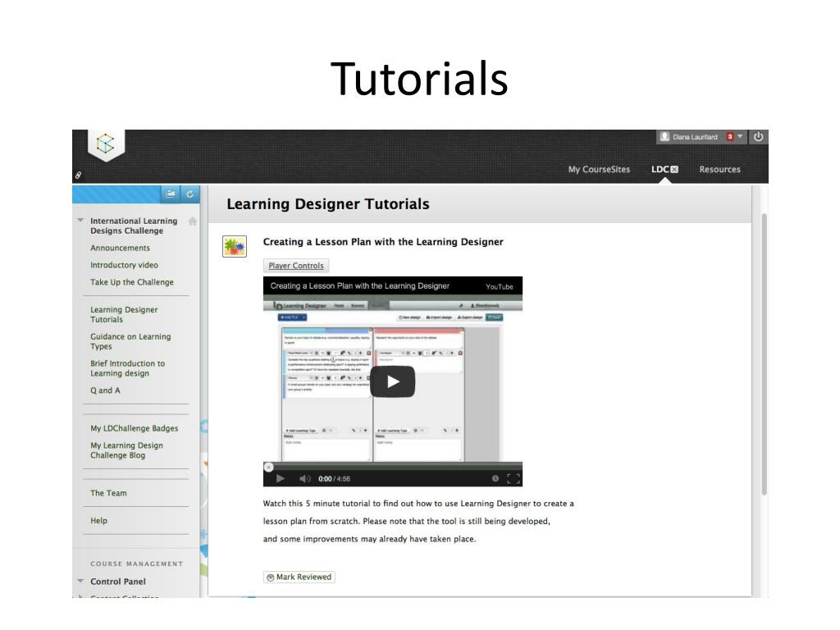Image resolution: width=840 pixels, height=630 pixels.
Task: Close the LDC tab with its X icon
Action: (x=674, y=169)
